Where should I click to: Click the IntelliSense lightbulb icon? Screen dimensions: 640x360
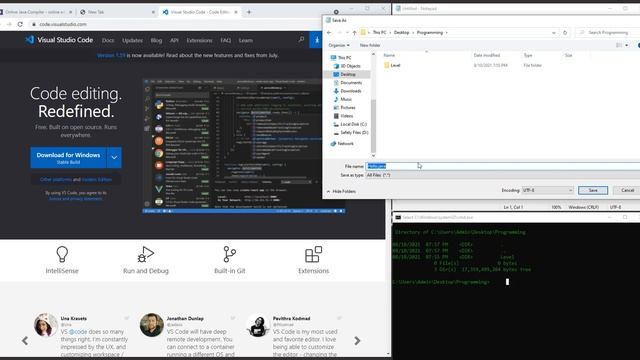point(62,254)
